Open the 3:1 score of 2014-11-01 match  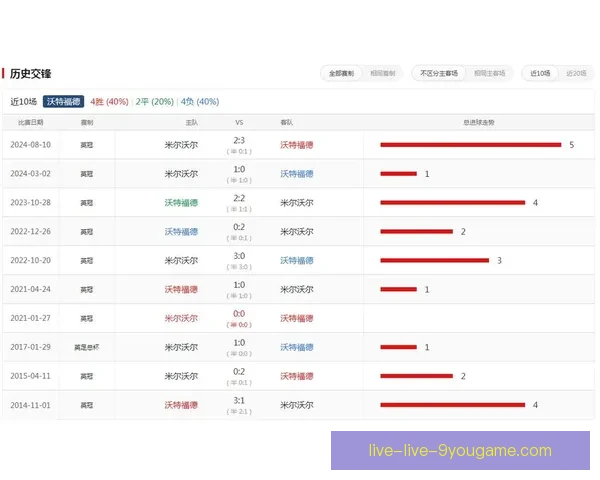(x=239, y=400)
